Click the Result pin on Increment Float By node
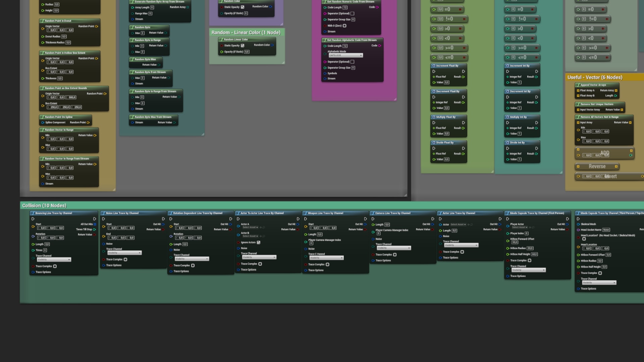644x362 pixels. point(464,76)
